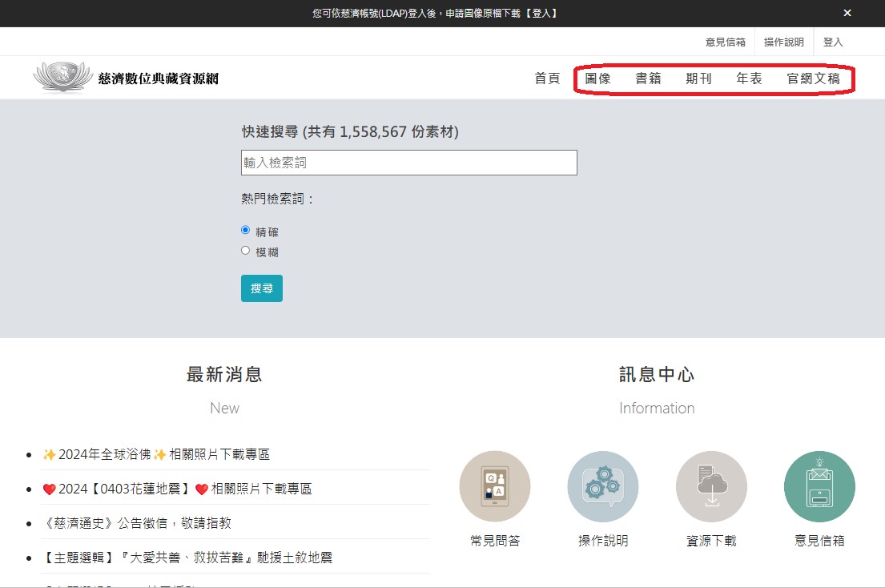
Task: Open the 意見信箱 mailbox circle icon
Action: pos(819,486)
